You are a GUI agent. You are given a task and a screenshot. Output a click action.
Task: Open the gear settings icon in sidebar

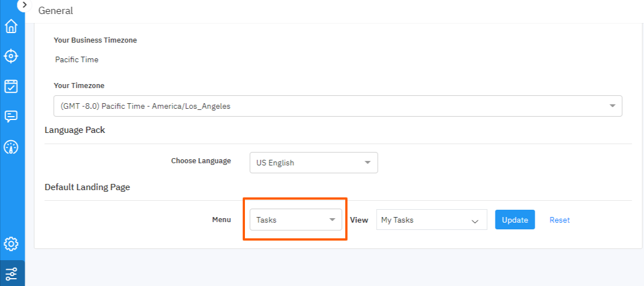coord(11,244)
